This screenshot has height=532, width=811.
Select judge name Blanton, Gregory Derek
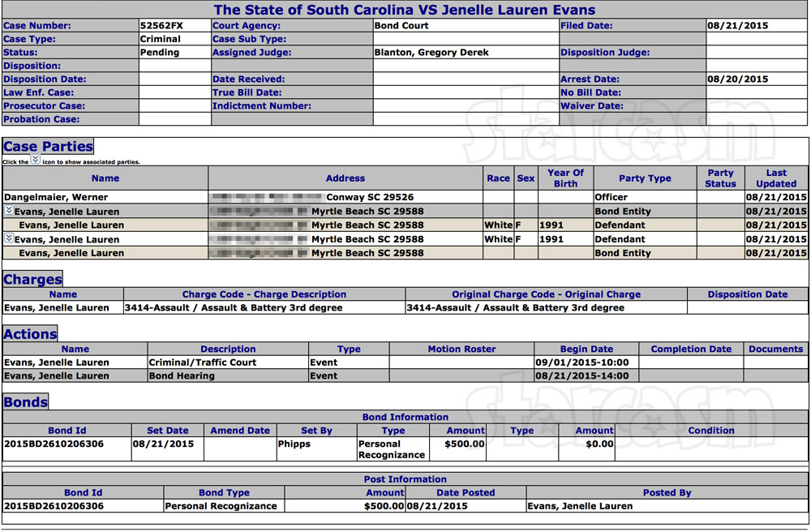pyautogui.click(x=431, y=52)
